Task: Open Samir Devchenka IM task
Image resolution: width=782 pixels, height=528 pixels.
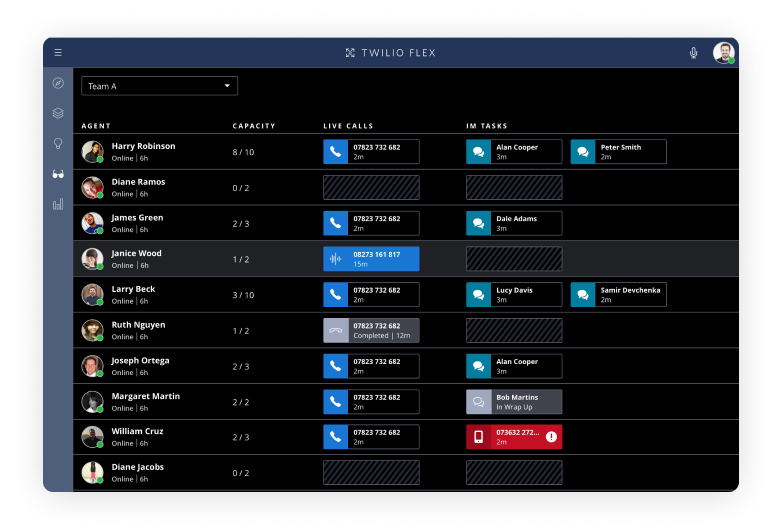Action: pos(618,294)
